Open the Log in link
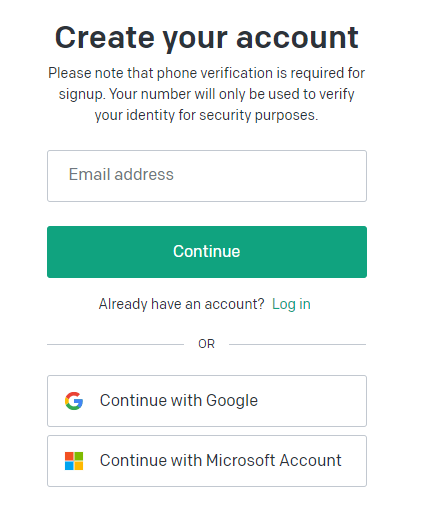 point(291,304)
